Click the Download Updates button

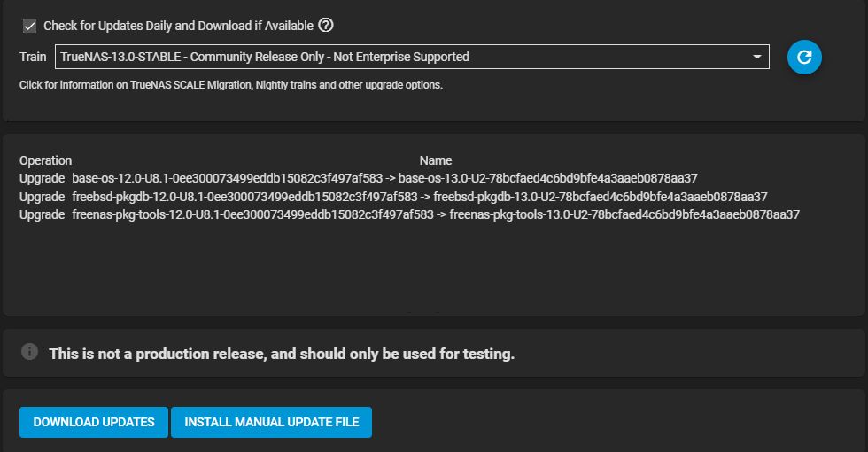[94, 422]
